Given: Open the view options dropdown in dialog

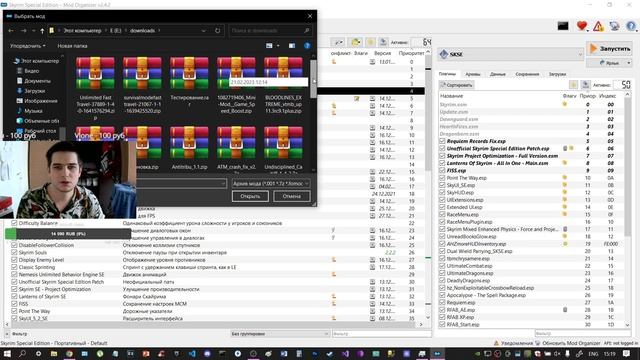Looking at the screenshot, I should tap(278, 46).
